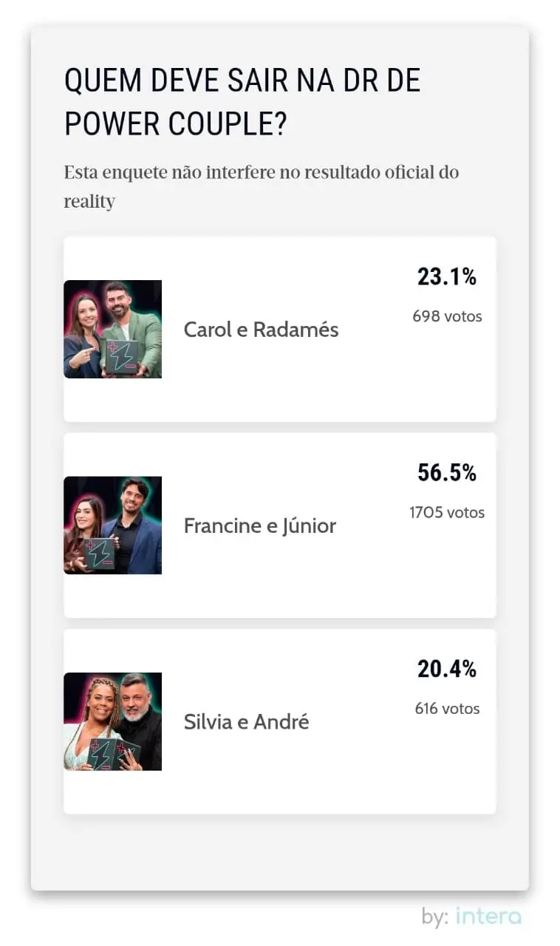Click the 1705 votos count
This screenshot has width=560, height=946.
click(x=447, y=512)
